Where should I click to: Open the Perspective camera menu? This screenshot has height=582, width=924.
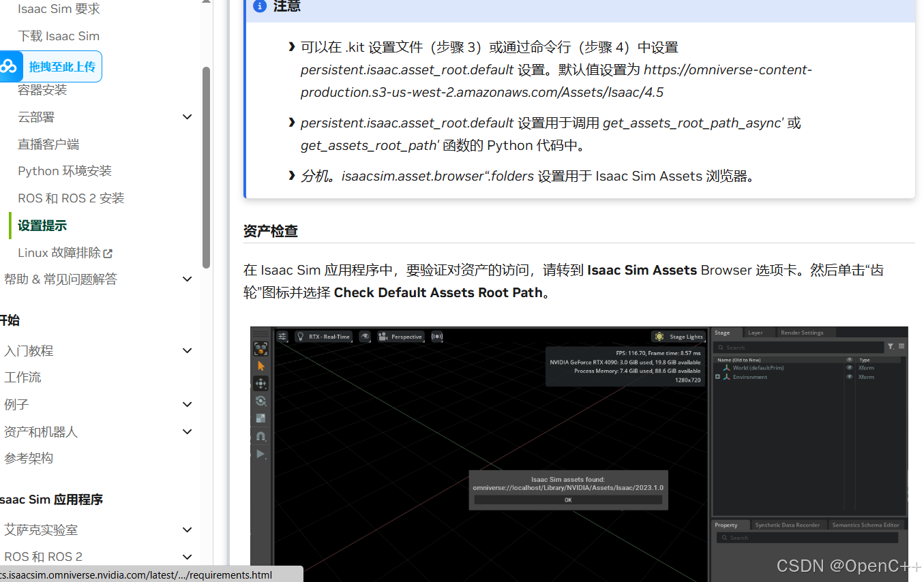400,337
